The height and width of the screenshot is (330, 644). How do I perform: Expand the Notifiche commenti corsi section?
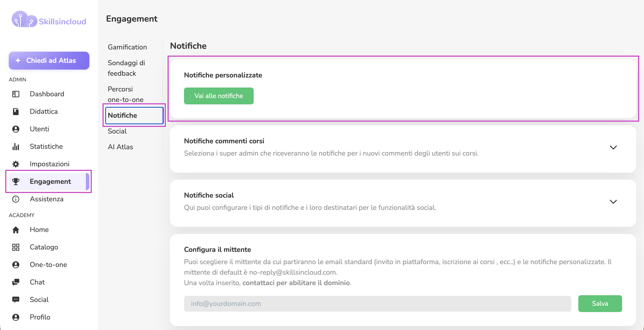click(x=613, y=147)
